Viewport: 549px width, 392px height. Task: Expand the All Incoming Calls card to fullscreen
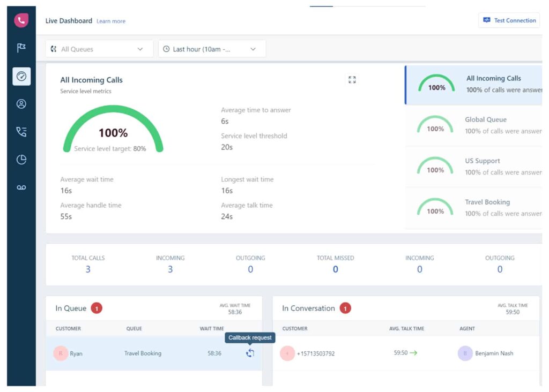352,80
